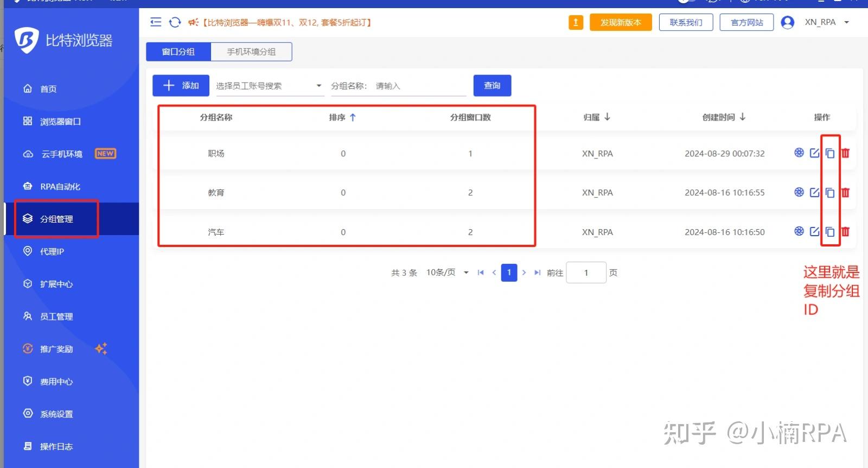Image resolution: width=868 pixels, height=468 pixels.
Task: Copy the 教育 group ID
Action: tap(830, 193)
